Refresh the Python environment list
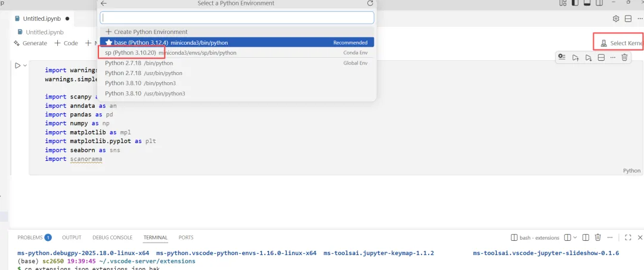The image size is (644, 270). click(x=370, y=4)
